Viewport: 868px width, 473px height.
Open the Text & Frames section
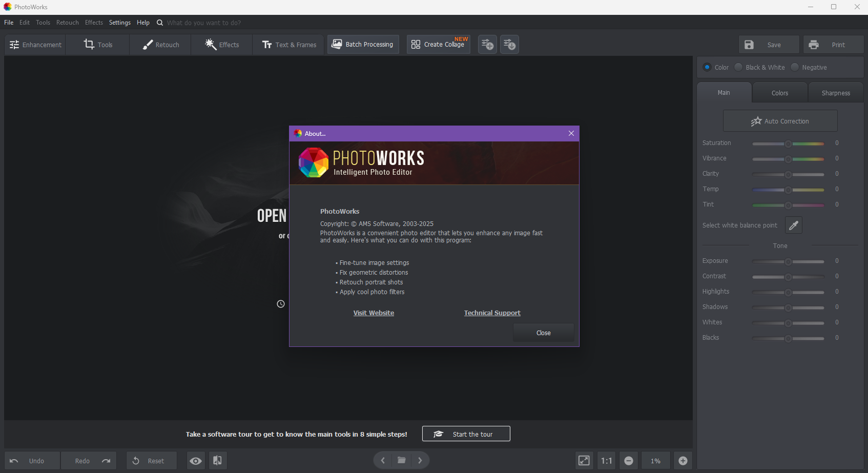(x=288, y=45)
